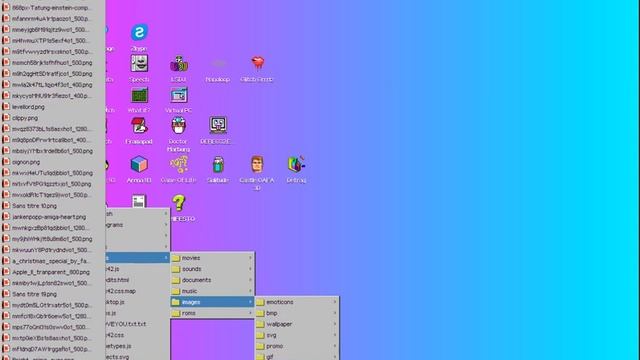Select the highlighted images menu entry
The image size is (640, 360).
click(x=213, y=302)
